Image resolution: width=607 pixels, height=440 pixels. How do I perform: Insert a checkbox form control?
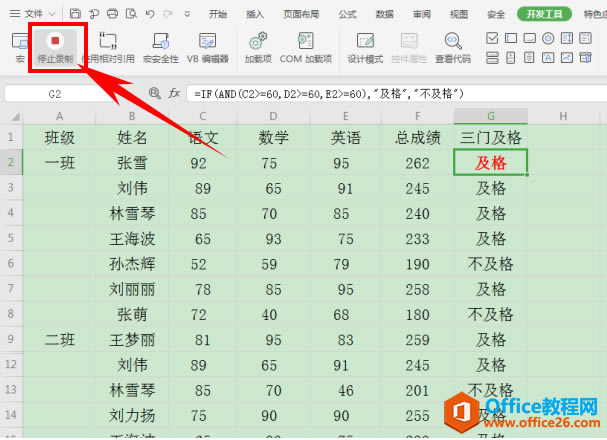tap(492, 38)
